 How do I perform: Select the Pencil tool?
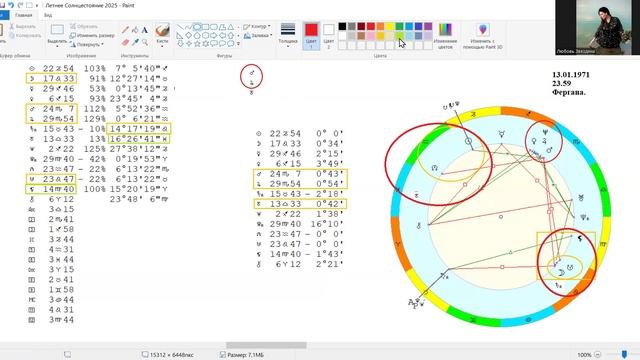point(125,30)
